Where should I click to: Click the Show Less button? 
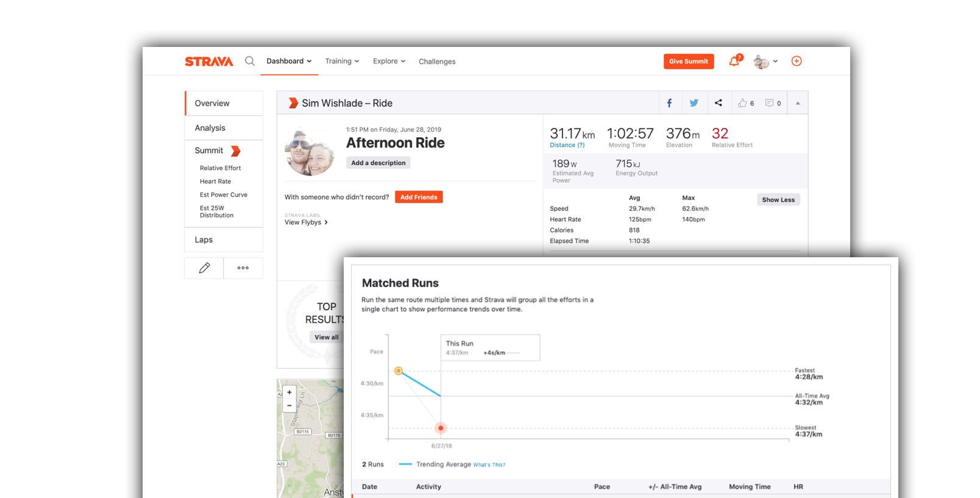click(x=778, y=200)
